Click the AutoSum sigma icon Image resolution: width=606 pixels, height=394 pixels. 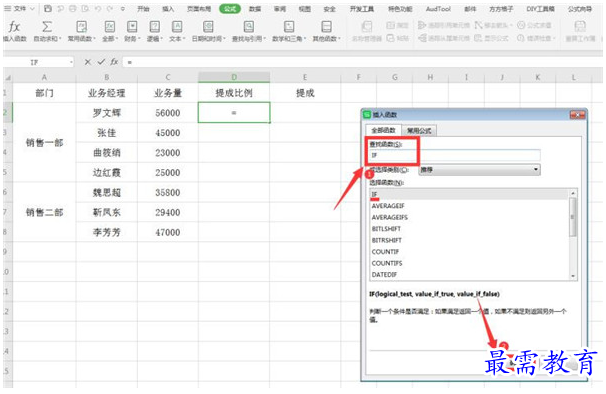(x=47, y=27)
